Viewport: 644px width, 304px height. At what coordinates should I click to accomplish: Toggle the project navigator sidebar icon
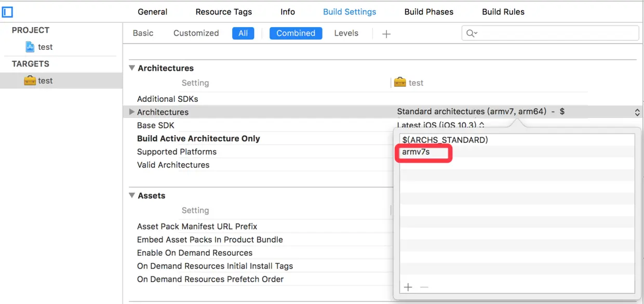(x=7, y=11)
